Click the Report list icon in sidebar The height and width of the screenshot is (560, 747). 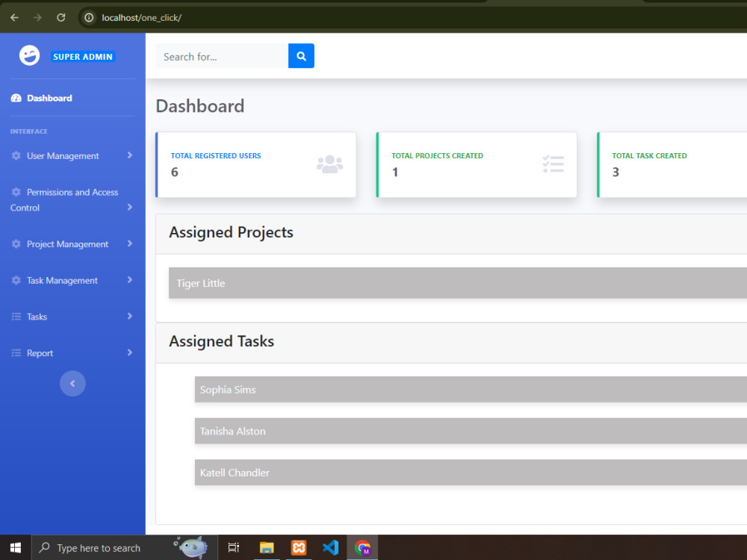16,353
